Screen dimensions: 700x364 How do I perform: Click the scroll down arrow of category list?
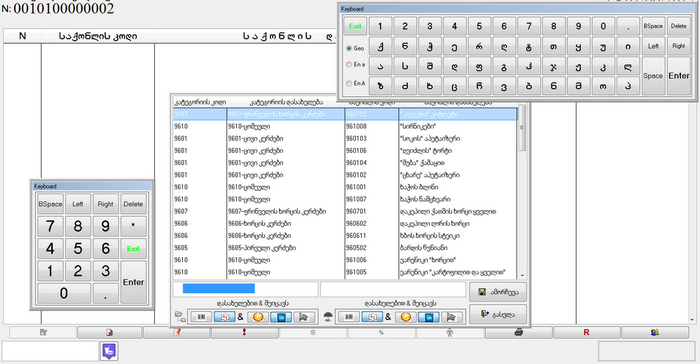522,276
